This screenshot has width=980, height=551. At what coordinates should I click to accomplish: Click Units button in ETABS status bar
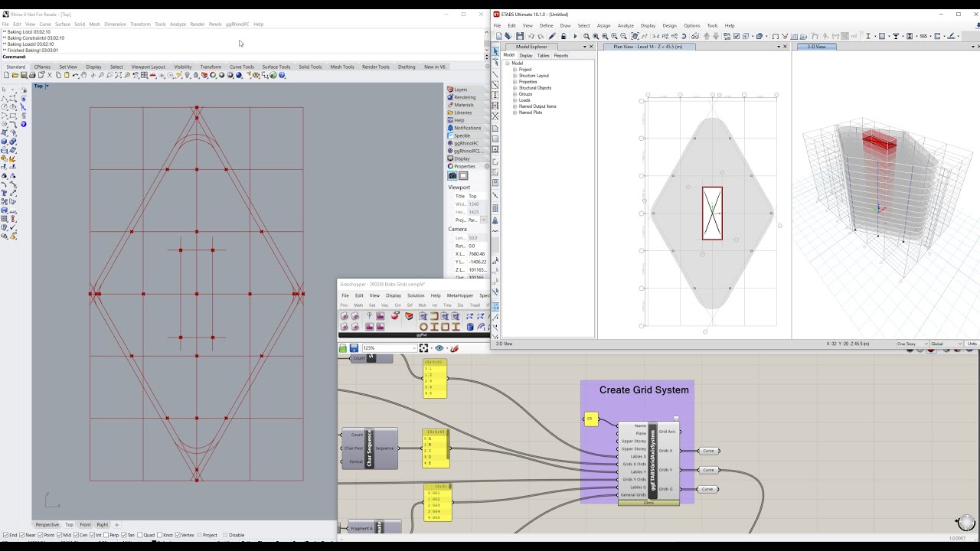click(x=972, y=344)
